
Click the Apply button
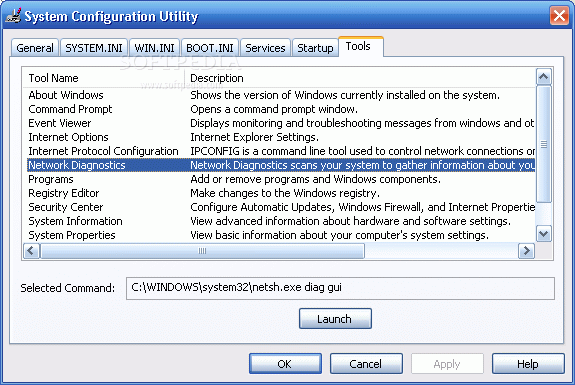pos(447,364)
